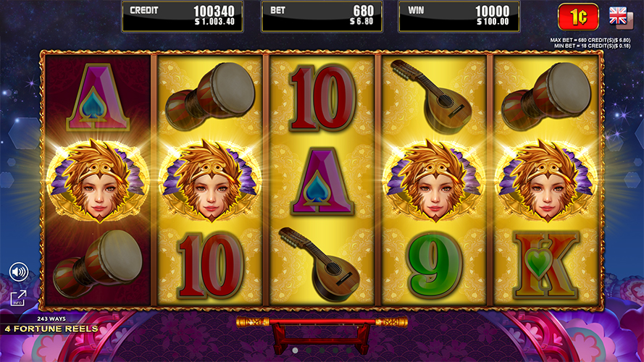The width and height of the screenshot is (644, 362).
Task: Select the K symbol with green heart
Action: click(x=545, y=265)
